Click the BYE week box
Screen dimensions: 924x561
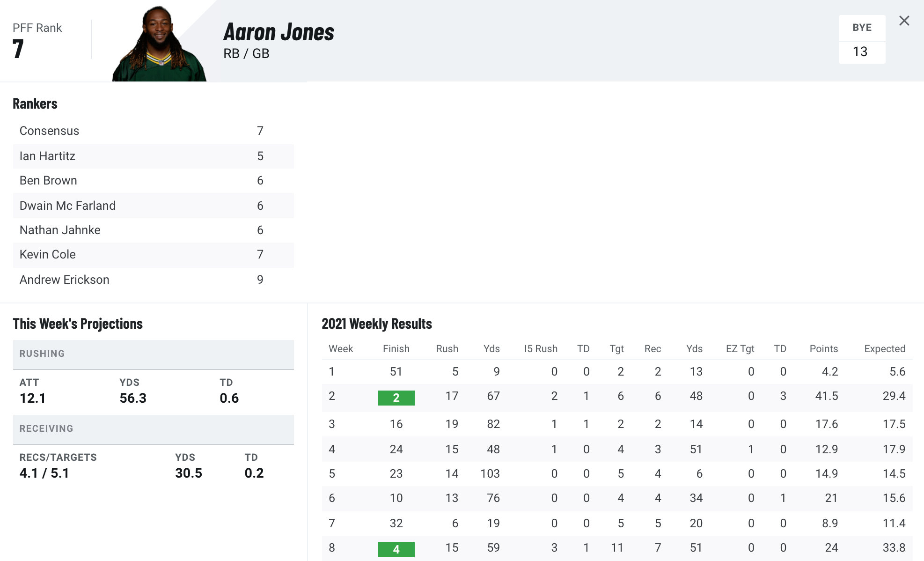pos(862,39)
